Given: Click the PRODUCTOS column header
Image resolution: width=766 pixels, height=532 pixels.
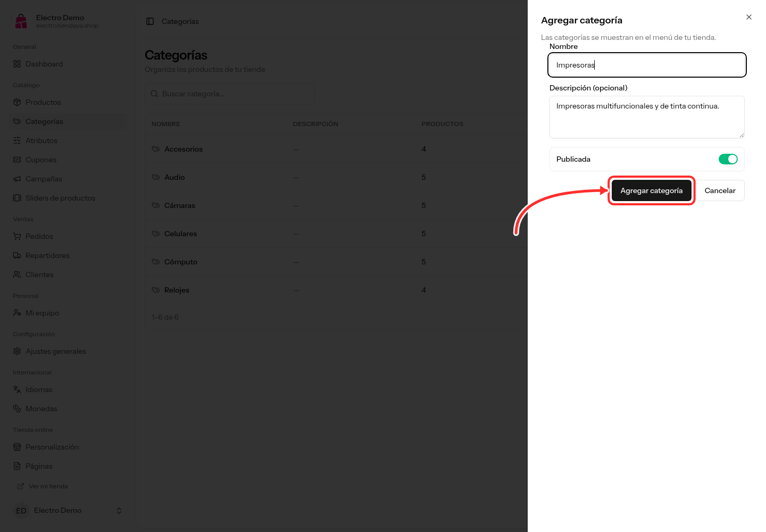Looking at the screenshot, I should coord(443,124).
